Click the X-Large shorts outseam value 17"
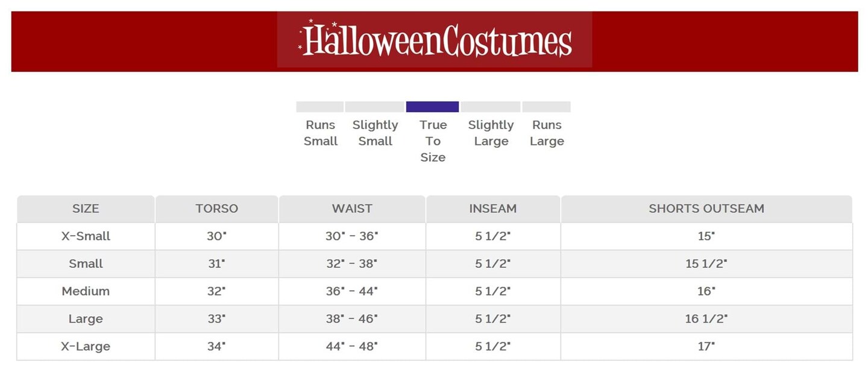 click(706, 347)
